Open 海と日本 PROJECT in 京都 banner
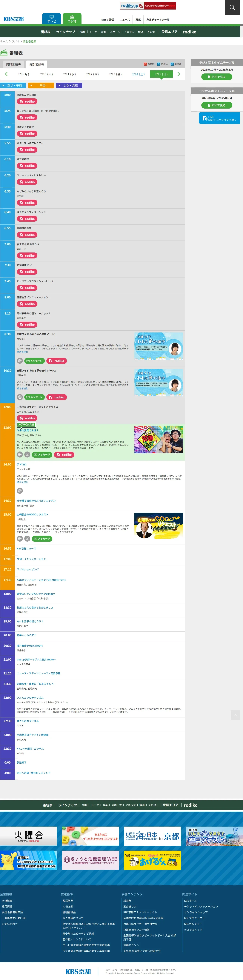Screen dimensions: 243x980 click(152, 836)
